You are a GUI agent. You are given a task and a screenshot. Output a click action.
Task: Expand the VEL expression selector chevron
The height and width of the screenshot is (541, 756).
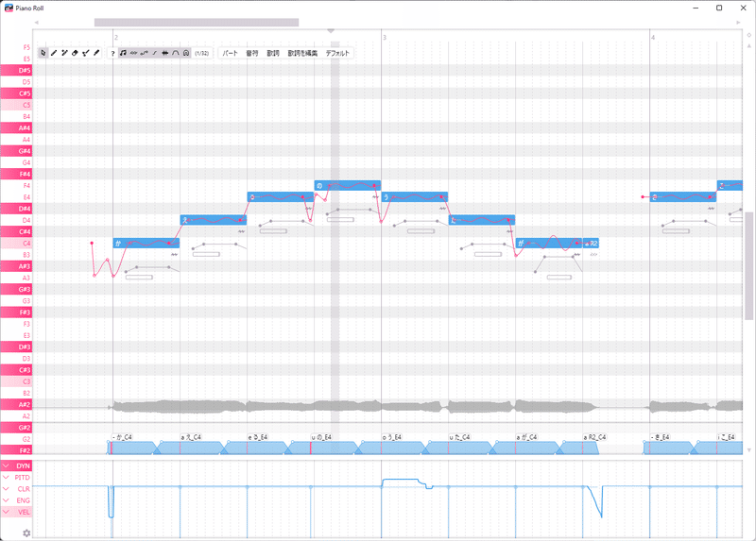(x=6, y=512)
